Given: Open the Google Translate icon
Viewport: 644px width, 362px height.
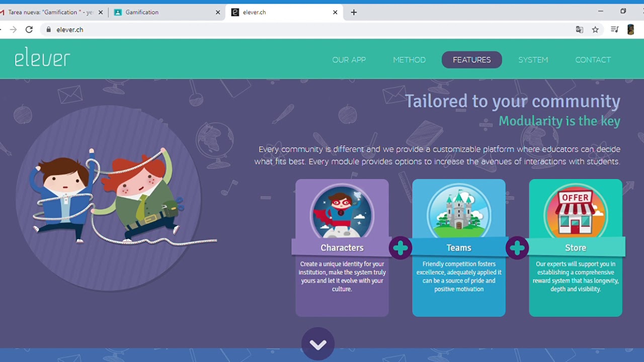Looking at the screenshot, I should point(580,30).
